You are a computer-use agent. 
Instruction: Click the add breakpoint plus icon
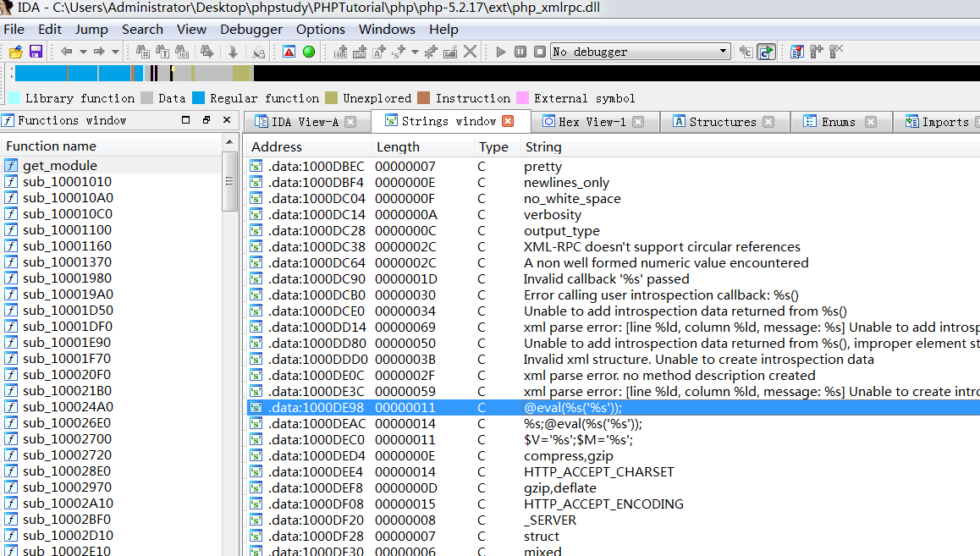click(x=817, y=52)
